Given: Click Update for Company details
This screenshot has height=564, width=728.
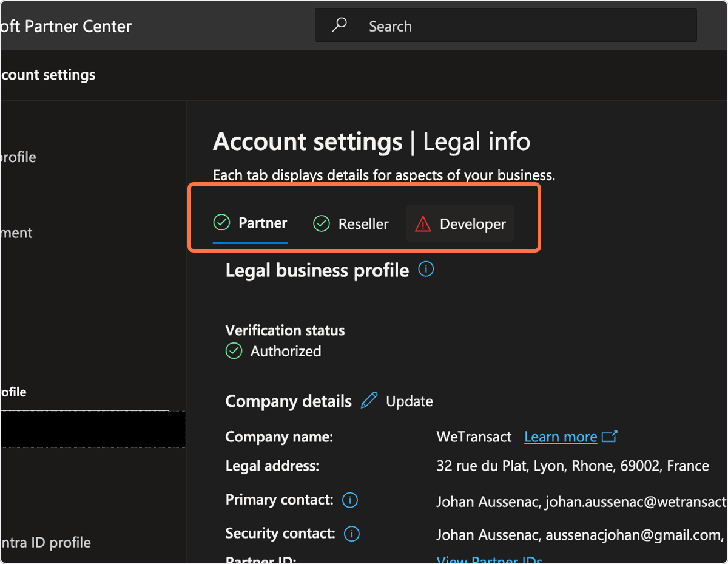Looking at the screenshot, I should click(x=409, y=401).
